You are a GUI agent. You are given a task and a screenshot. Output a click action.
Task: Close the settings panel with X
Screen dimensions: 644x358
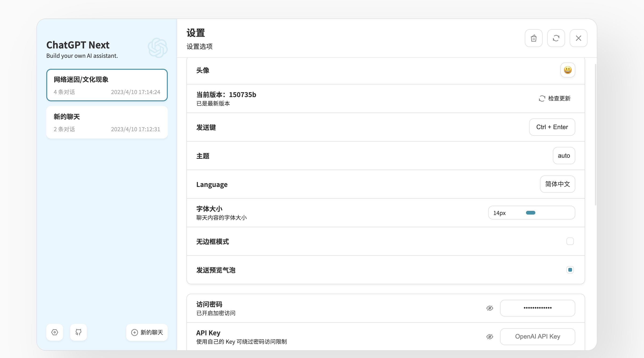click(x=578, y=38)
